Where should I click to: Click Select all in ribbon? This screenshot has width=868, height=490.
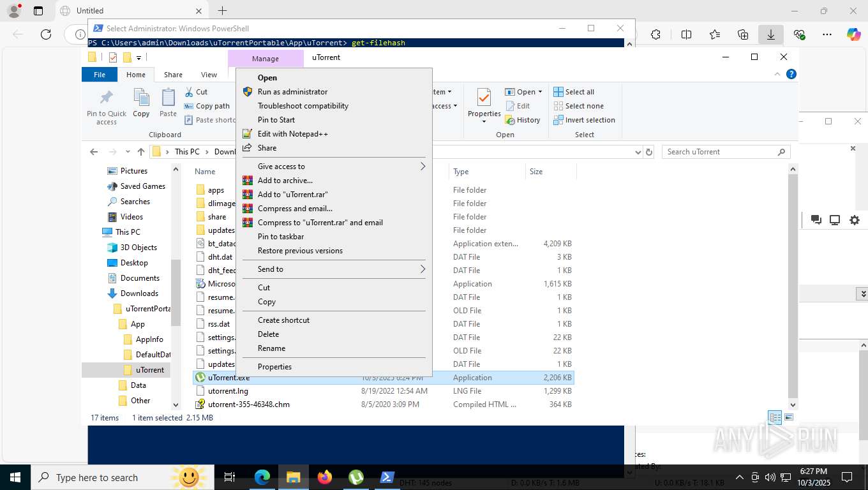[574, 92]
